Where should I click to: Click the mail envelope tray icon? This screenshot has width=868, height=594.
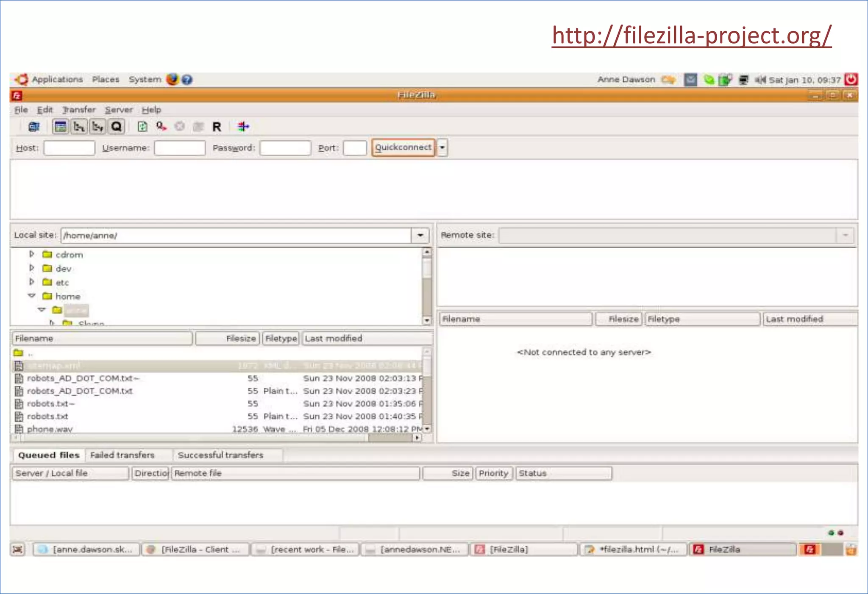[x=690, y=80]
